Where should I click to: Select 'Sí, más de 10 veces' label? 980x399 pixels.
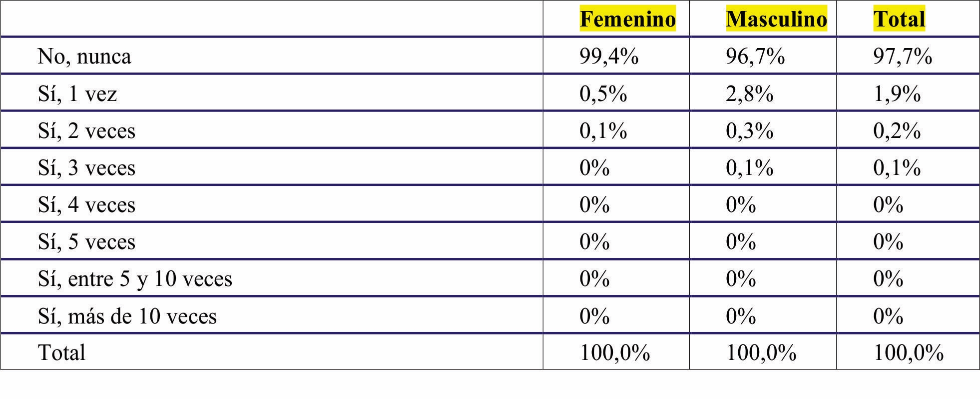127,316
